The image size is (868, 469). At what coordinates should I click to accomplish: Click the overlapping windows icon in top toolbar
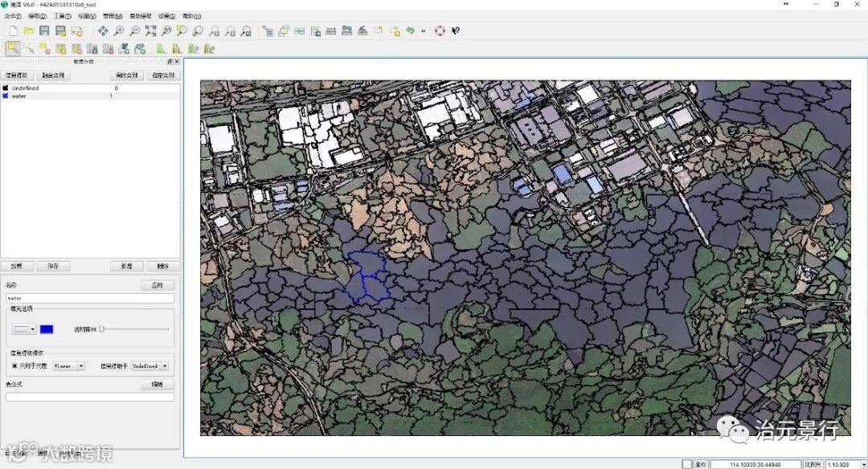tap(284, 31)
